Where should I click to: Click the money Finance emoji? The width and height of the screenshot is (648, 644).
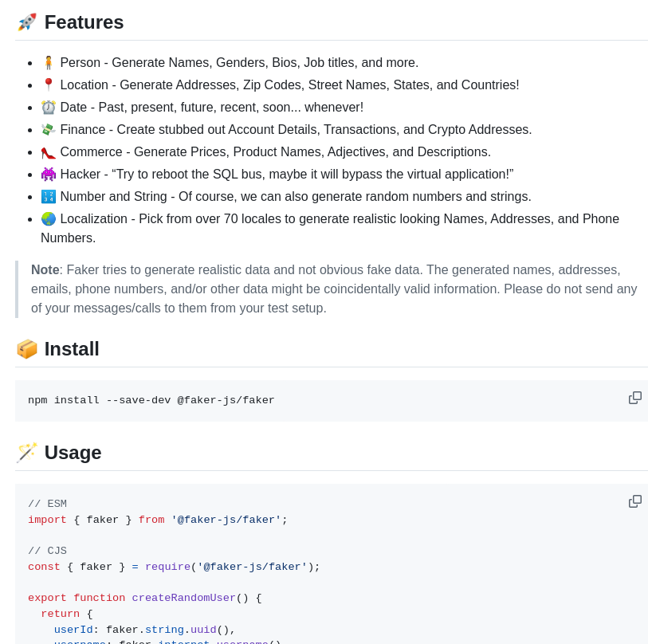click(49, 130)
